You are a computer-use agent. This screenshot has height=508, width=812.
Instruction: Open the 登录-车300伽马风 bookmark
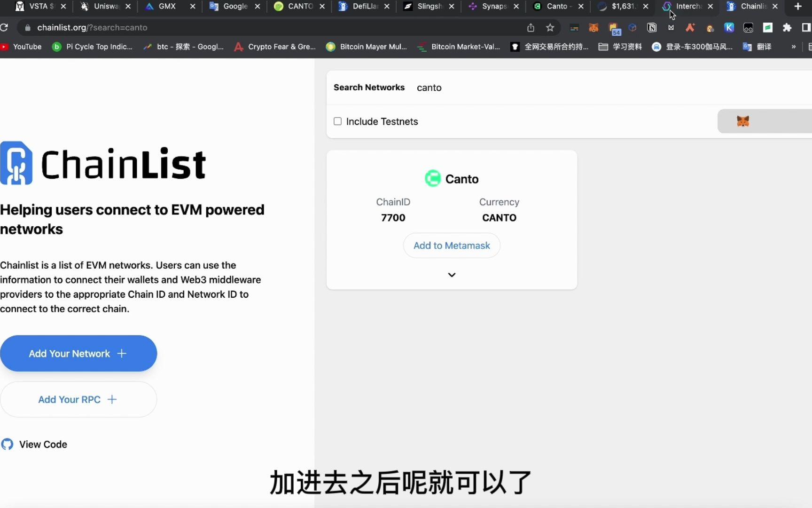tap(692, 47)
